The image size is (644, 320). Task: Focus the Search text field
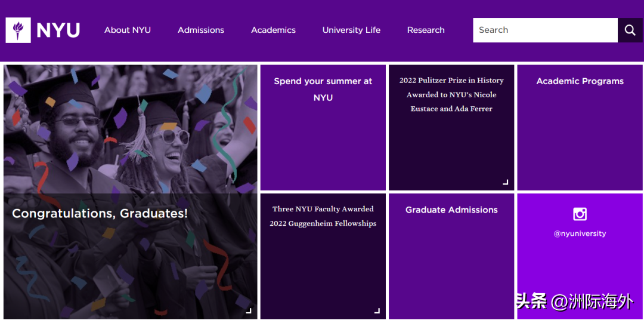point(544,30)
